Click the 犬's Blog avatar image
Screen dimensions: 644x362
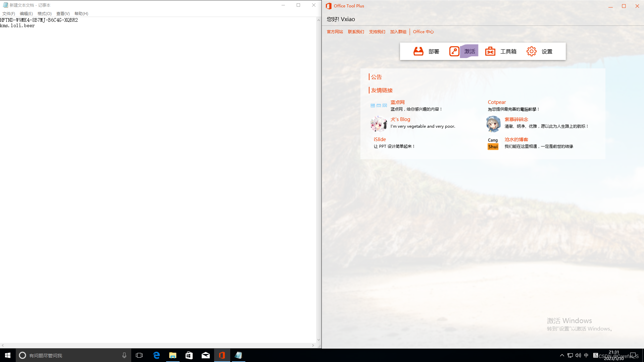coord(379,124)
